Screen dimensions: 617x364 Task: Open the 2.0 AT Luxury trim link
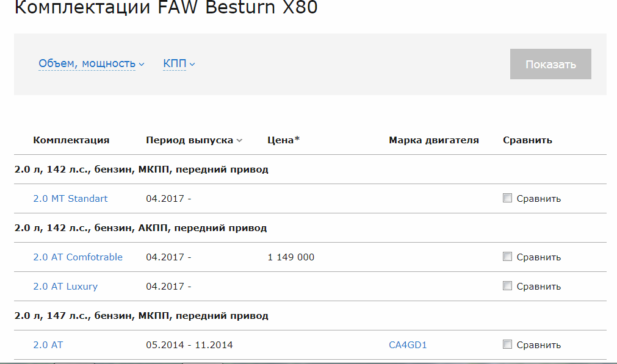(x=65, y=286)
